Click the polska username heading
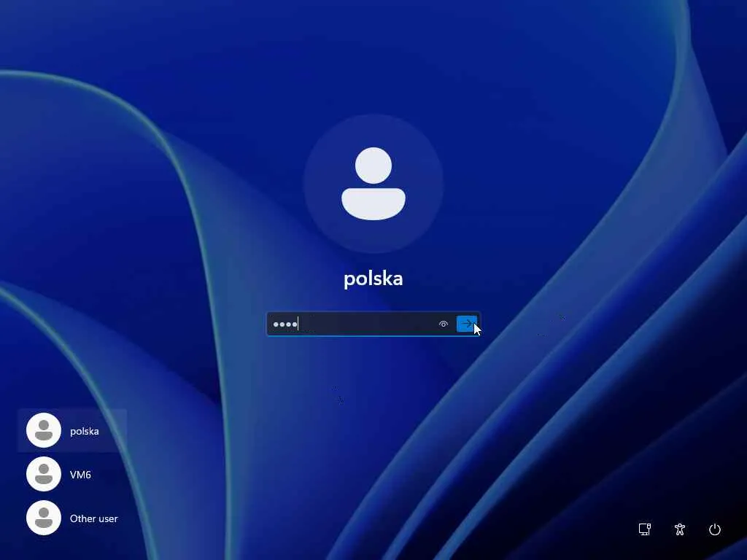The image size is (747, 560). (373, 279)
